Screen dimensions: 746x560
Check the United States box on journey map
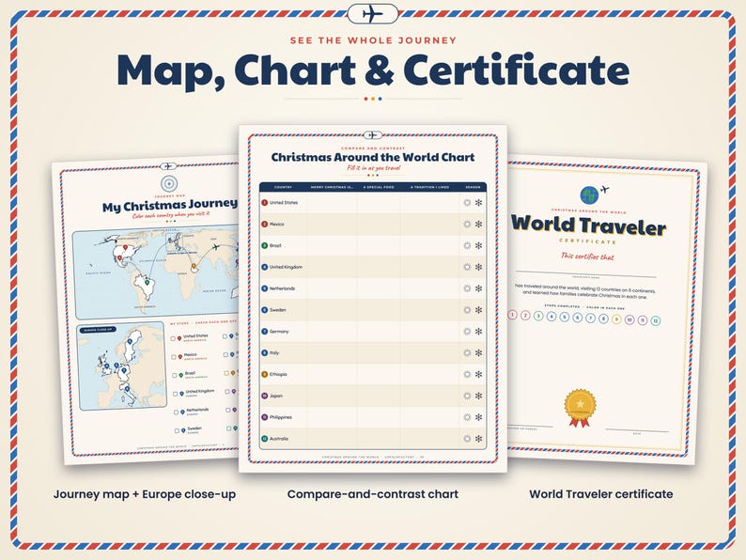(173, 339)
